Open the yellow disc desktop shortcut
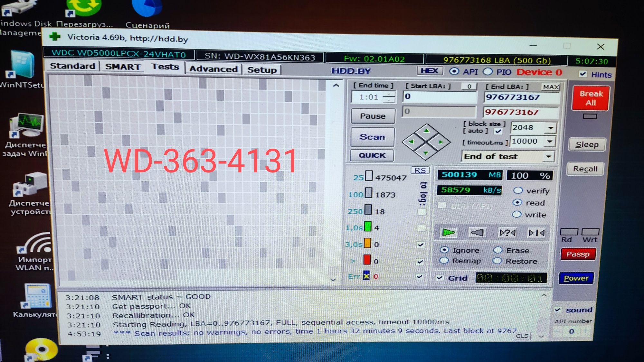This screenshot has width=644, height=362. [41, 350]
